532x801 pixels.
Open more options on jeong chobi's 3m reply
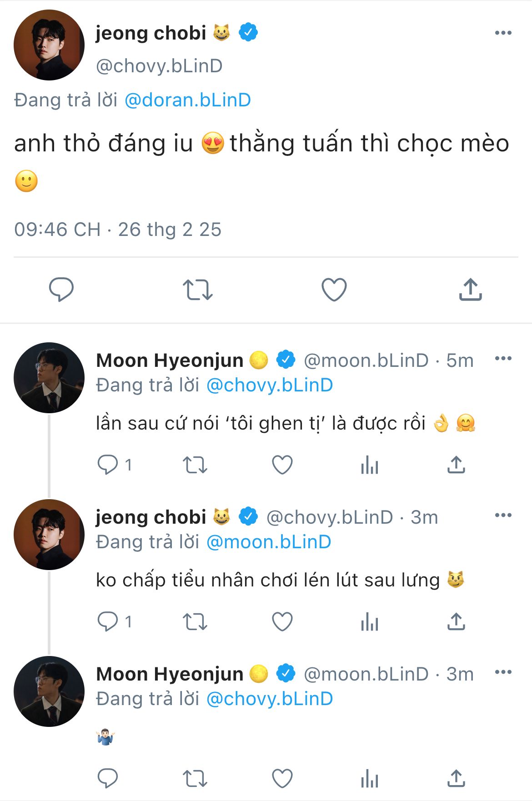click(x=503, y=515)
